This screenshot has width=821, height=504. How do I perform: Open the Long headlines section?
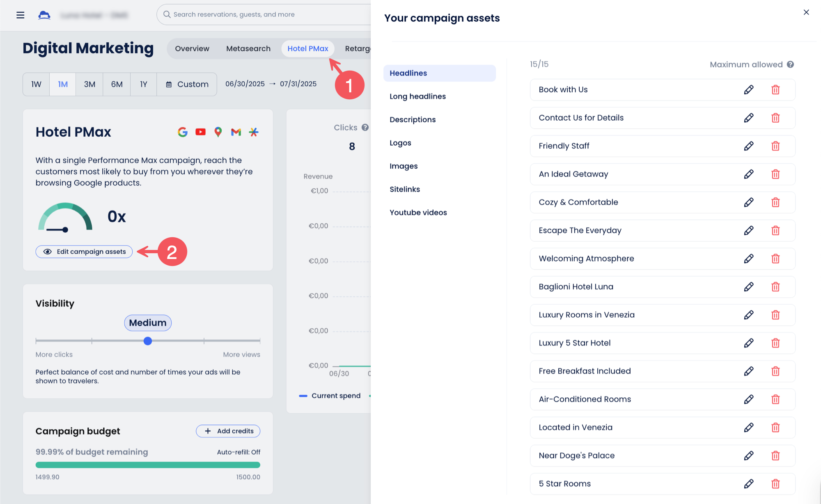click(417, 96)
